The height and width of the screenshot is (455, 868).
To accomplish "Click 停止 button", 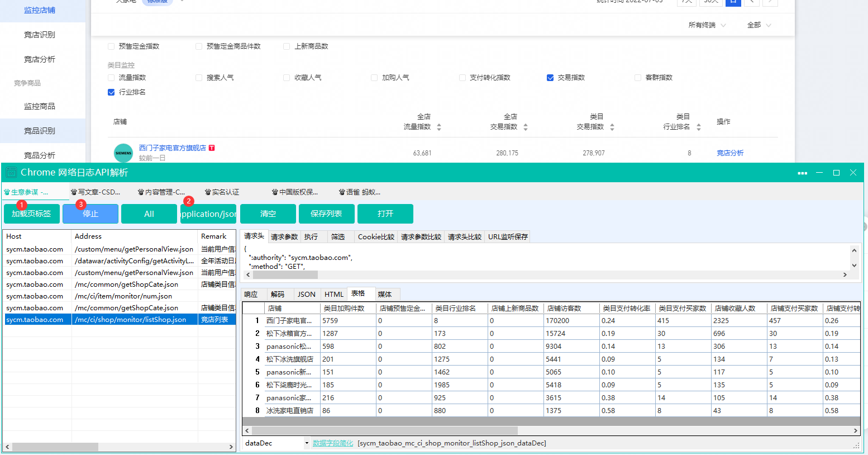I will click(x=90, y=214).
